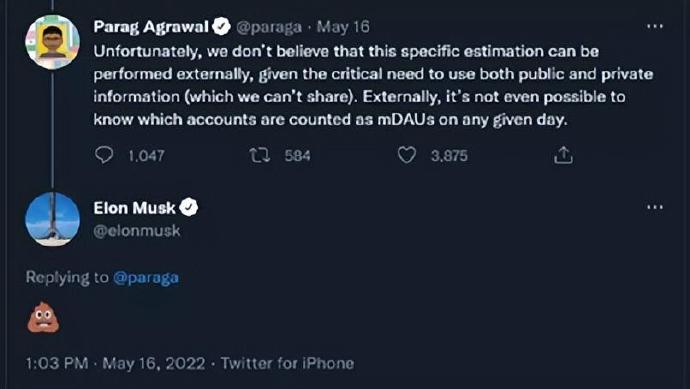690x389 pixels.
Task: View the 584 retweets count
Action: tap(297, 155)
